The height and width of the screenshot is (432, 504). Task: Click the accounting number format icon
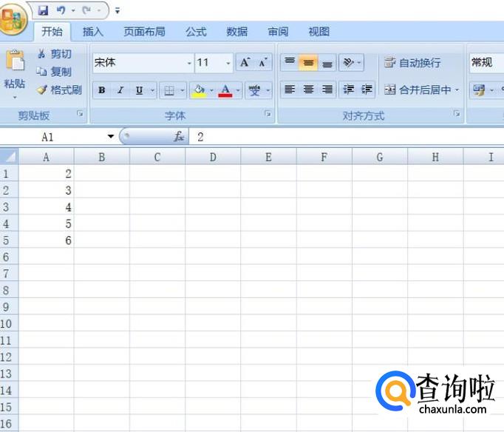(x=479, y=90)
